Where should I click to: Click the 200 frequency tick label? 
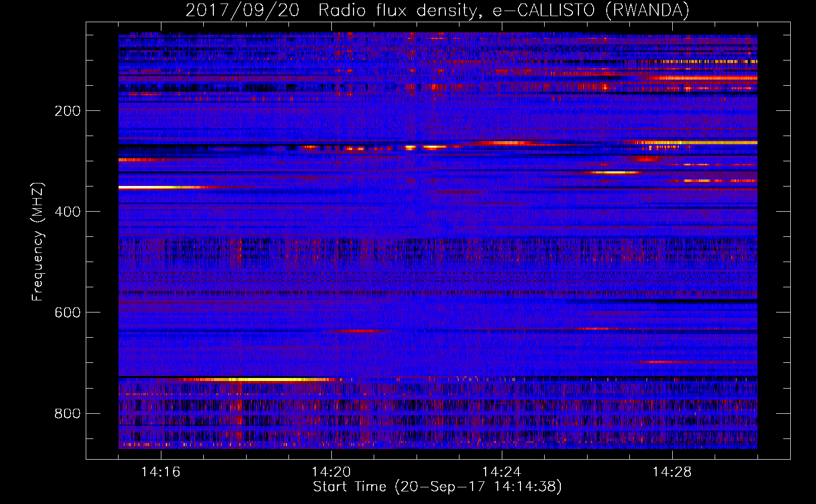click(x=67, y=111)
